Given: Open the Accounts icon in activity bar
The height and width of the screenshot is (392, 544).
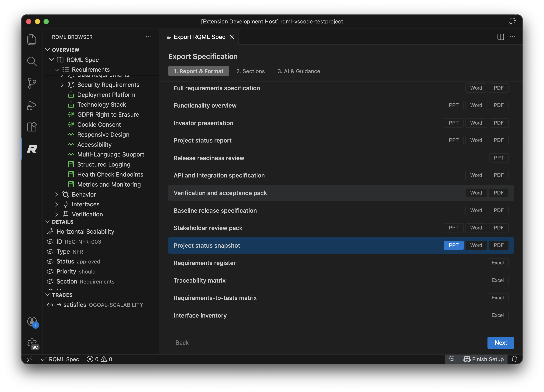Looking at the screenshot, I should pyautogui.click(x=32, y=322).
